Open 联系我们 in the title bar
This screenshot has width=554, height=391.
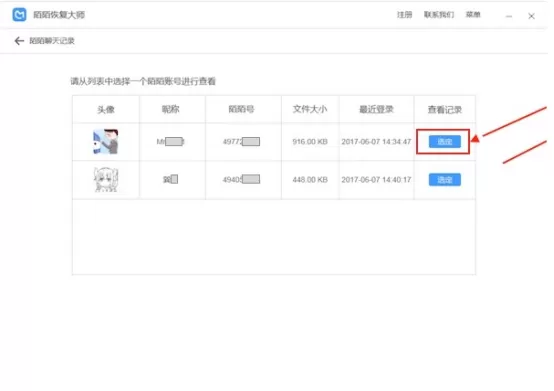point(439,14)
